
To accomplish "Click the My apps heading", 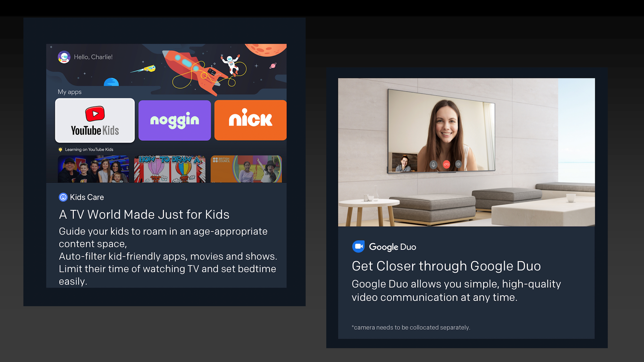I will [70, 92].
